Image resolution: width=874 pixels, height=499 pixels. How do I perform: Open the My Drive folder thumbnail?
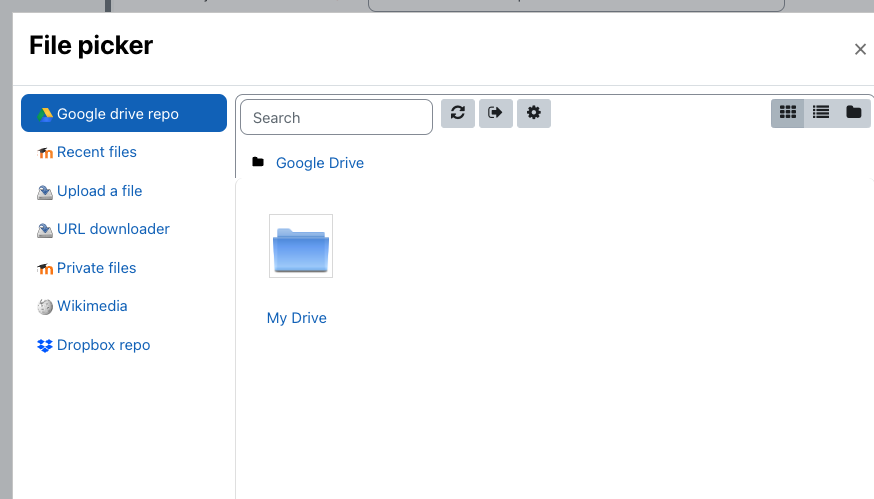(301, 246)
